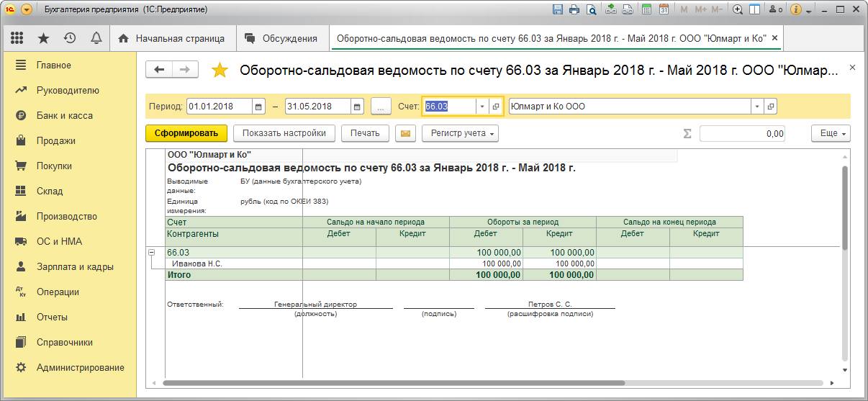Close the Оборотно-сальдовая ведомость tab
The width and height of the screenshot is (868, 401).
click(774, 38)
